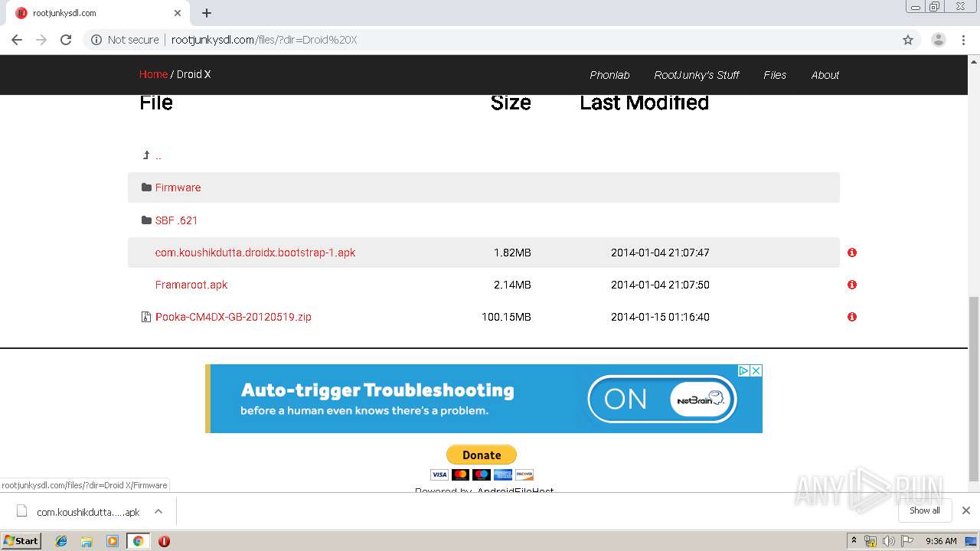This screenshot has width=980, height=551.
Task: Show info for Pooka-CM4DX zip file
Action: [852, 317]
